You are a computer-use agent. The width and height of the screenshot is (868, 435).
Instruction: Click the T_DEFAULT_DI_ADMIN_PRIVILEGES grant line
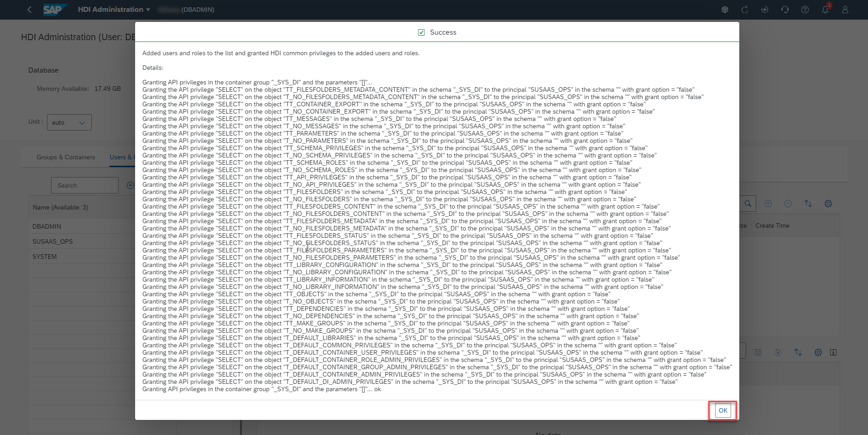tap(410, 382)
